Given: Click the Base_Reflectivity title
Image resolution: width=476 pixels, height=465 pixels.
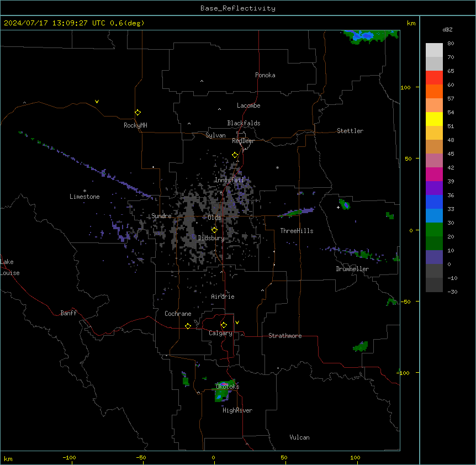Looking at the screenshot, I should point(238,8).
